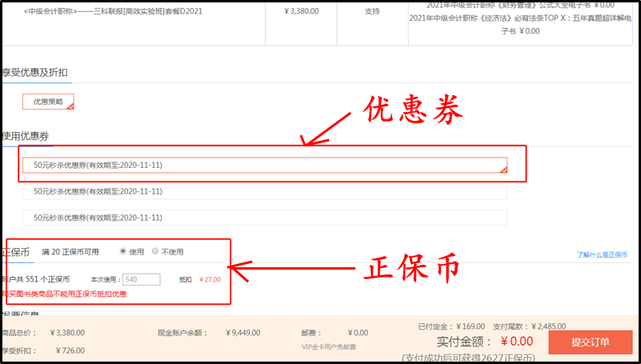641x364 pixels.
Task: Submit order with 提交订单 button
Action: coord(591,342)
